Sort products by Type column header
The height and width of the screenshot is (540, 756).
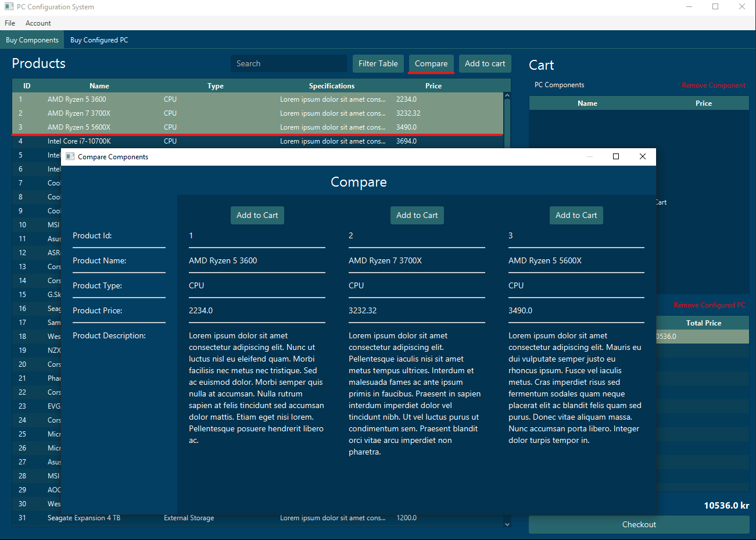tap(216, 86)
